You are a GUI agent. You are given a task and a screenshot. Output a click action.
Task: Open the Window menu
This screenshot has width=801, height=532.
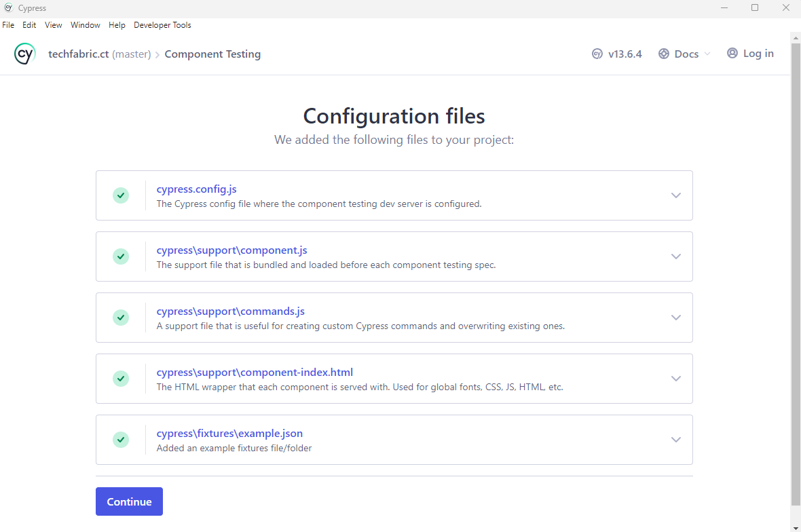click(86, 25)
